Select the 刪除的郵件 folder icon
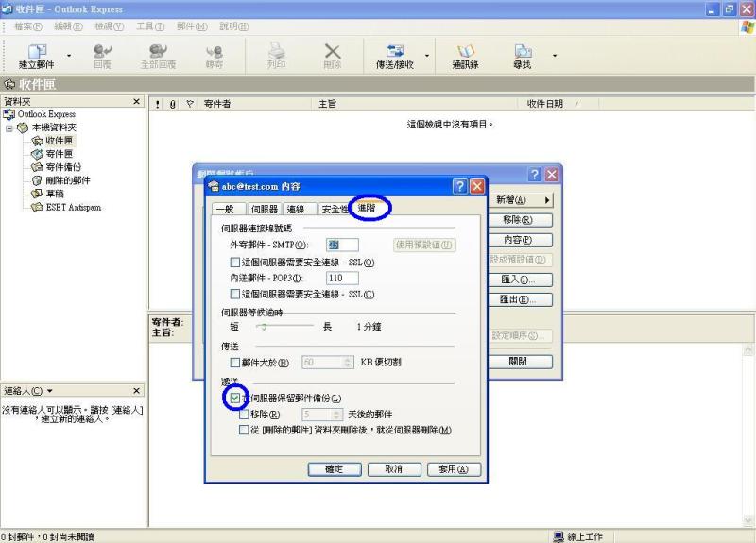 pos(37,180)
